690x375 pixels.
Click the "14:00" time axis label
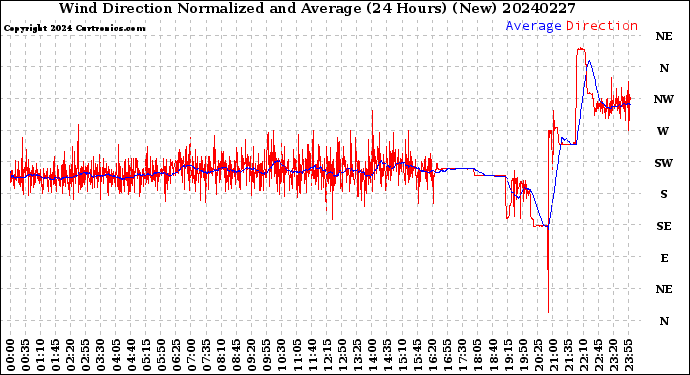click(x=373, y=355)
